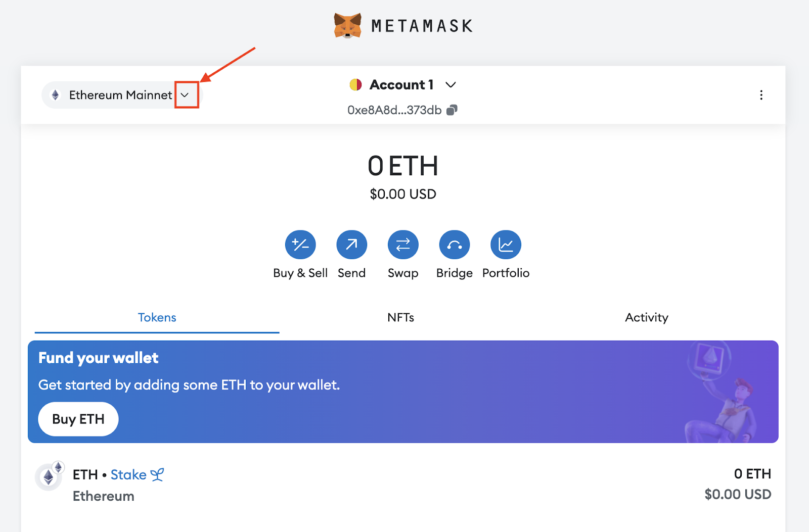Click the Fund your wallet heading
Viewport: 809px width, 532px height.
tap(99, 358)
